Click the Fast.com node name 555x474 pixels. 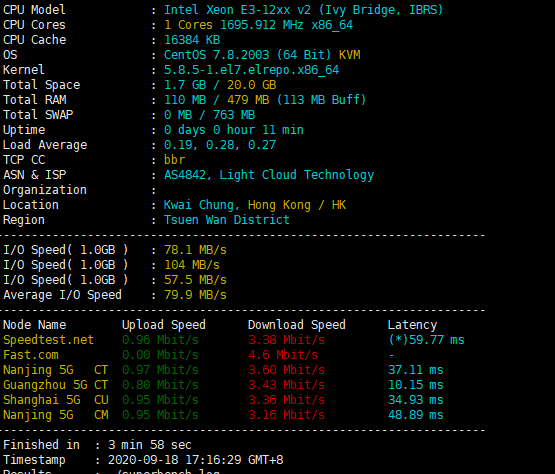point(31,355)
